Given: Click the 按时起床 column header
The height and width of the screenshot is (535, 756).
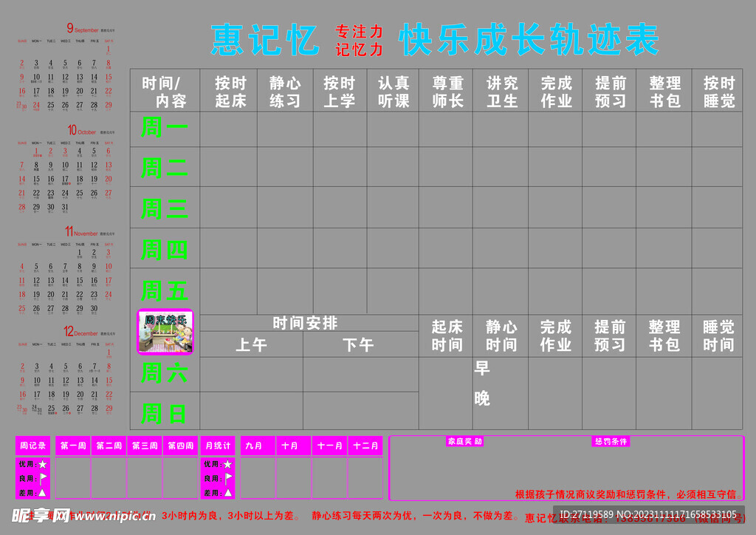Looking at the screenshot, I should point(230,91).
